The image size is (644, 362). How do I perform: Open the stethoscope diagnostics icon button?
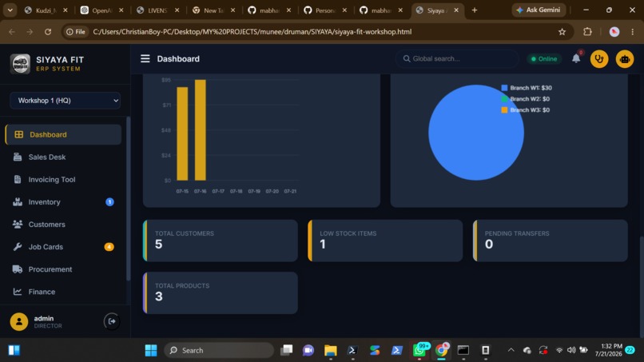click(599, 59)
